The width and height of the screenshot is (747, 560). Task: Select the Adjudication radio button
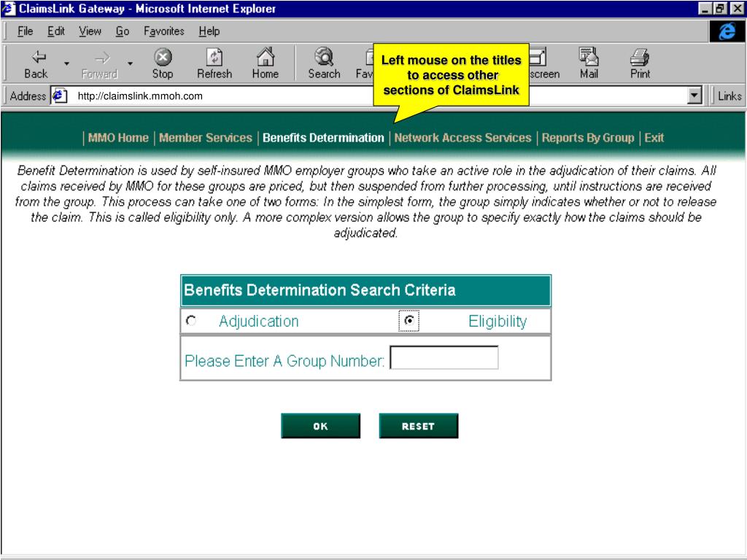(x=191, y=321)
